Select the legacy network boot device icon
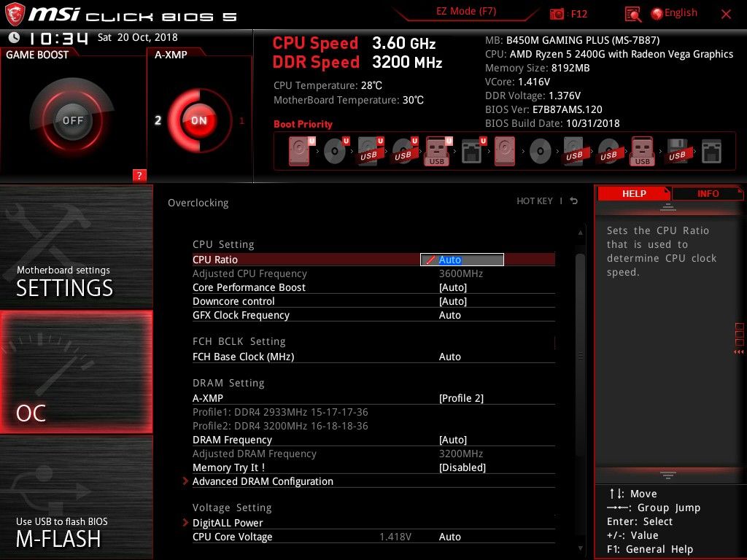Viewport: 747px width, 560px height. 711,151
